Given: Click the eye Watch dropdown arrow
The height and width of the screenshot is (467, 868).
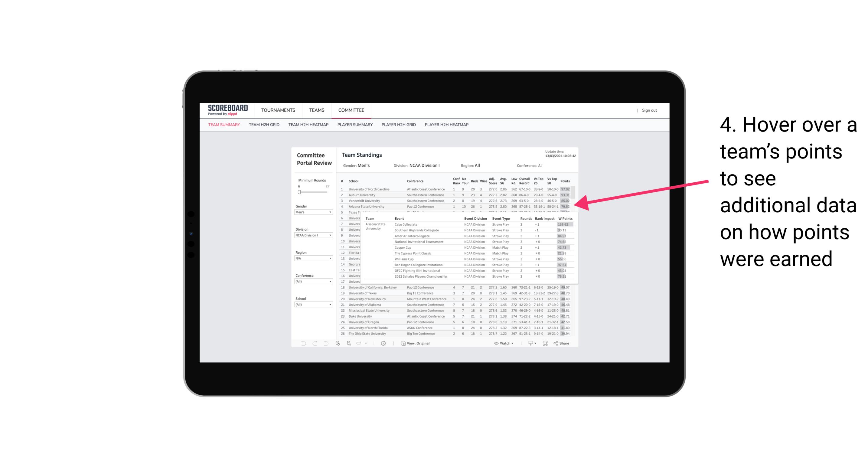Looking at the screenshot, I should pos(513,343).
